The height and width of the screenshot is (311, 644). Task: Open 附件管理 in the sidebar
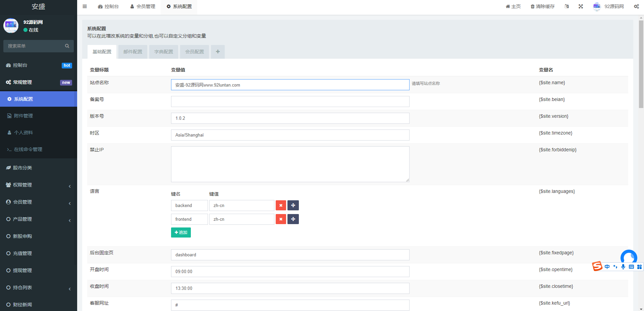click(23, 116)
